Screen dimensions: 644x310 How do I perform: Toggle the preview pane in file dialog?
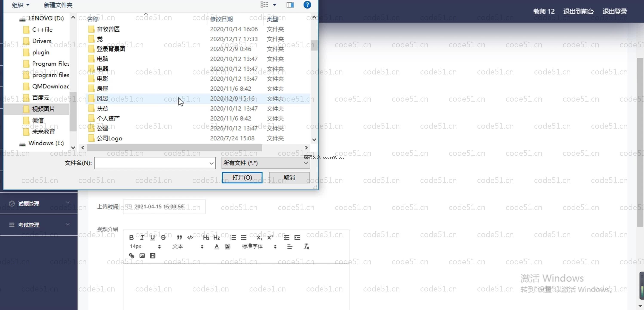(290, 5)
